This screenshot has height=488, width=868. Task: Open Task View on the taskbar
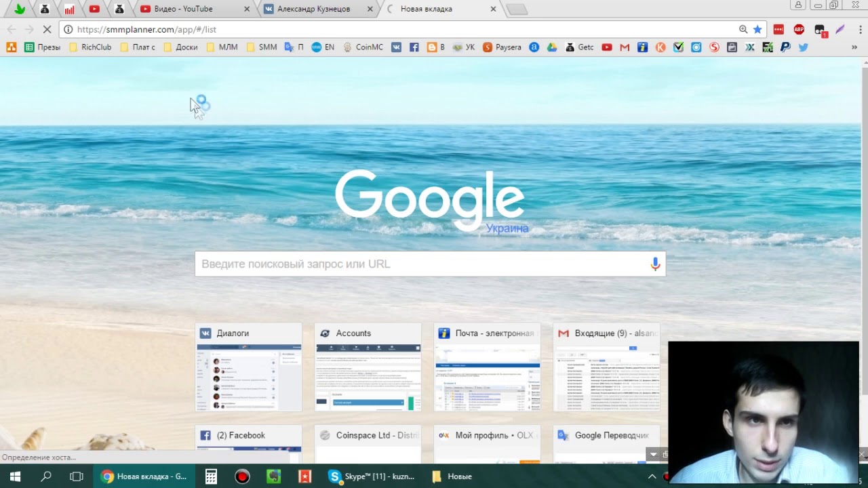pyautogui.click(x=77, y=476)
